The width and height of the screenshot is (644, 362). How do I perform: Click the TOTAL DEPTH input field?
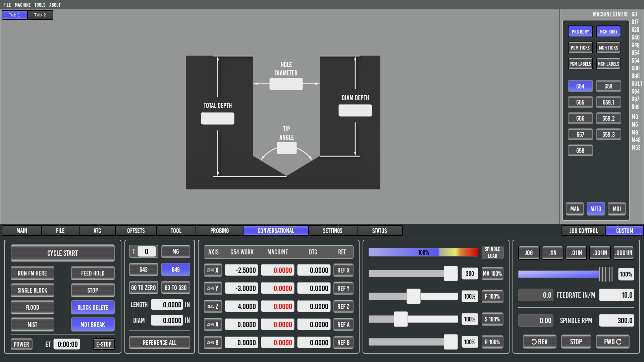pyautogui.click(x=218, y=118)
